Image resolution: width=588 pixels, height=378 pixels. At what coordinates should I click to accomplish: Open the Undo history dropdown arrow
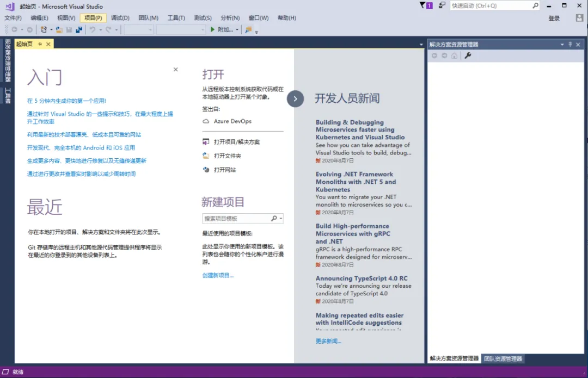(101, 29)
